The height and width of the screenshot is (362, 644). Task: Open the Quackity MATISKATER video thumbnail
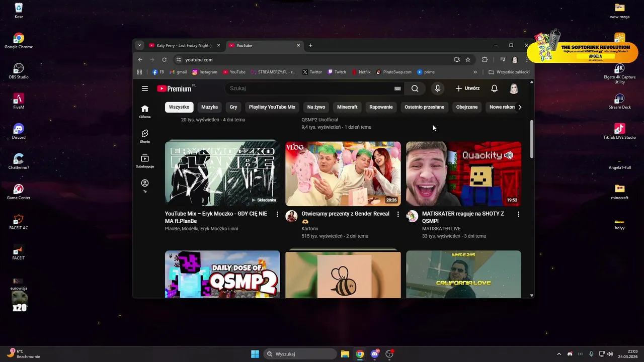[463, 174]
